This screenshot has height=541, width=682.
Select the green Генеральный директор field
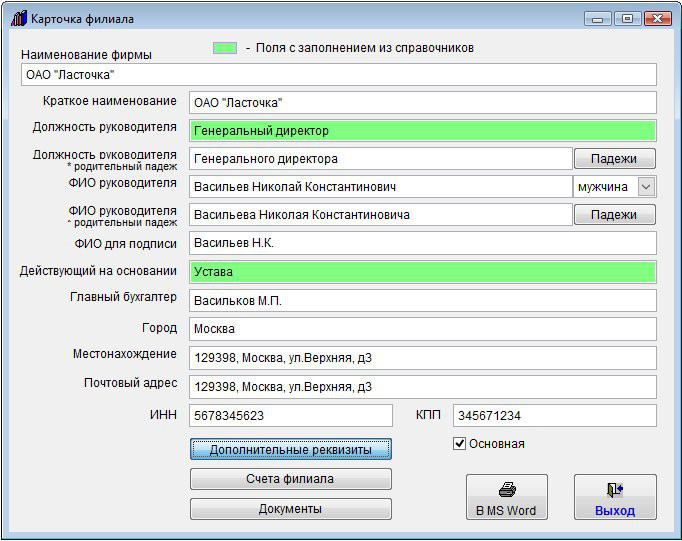pos(423,130)
